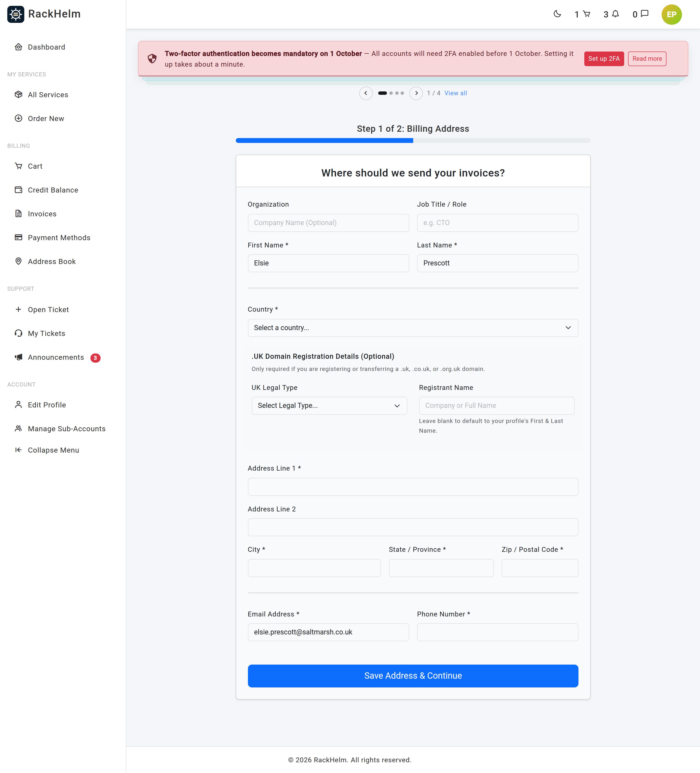Go to next announcement arrow

click(416, 93)
